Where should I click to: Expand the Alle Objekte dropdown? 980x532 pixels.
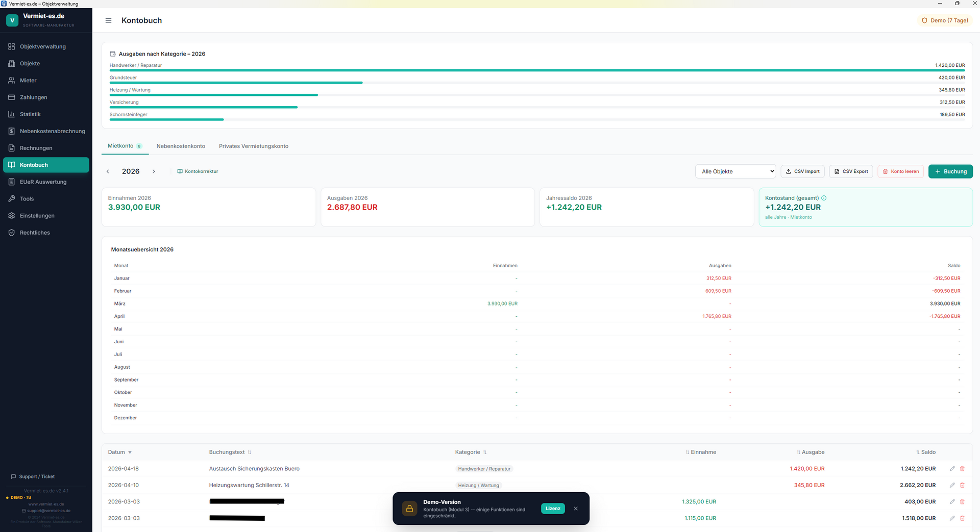[736, 171]
